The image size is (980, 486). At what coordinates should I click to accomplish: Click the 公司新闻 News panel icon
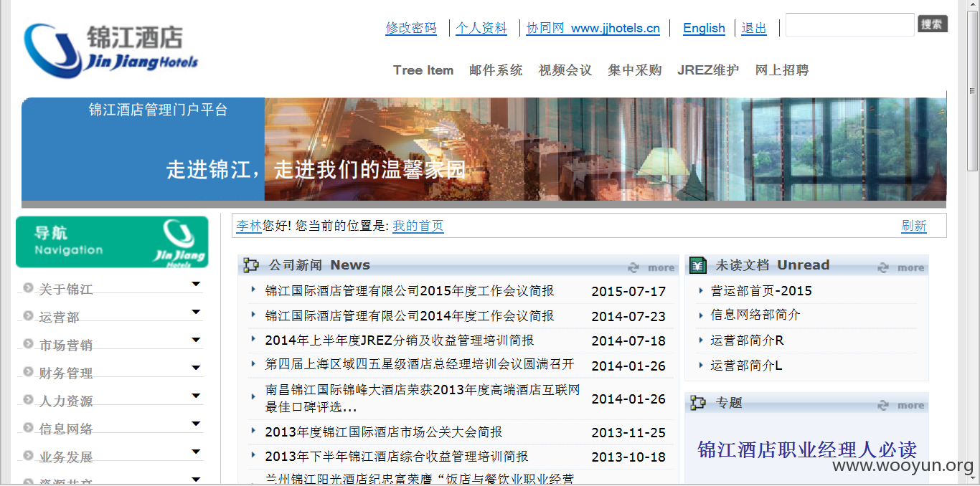(251, 265)
